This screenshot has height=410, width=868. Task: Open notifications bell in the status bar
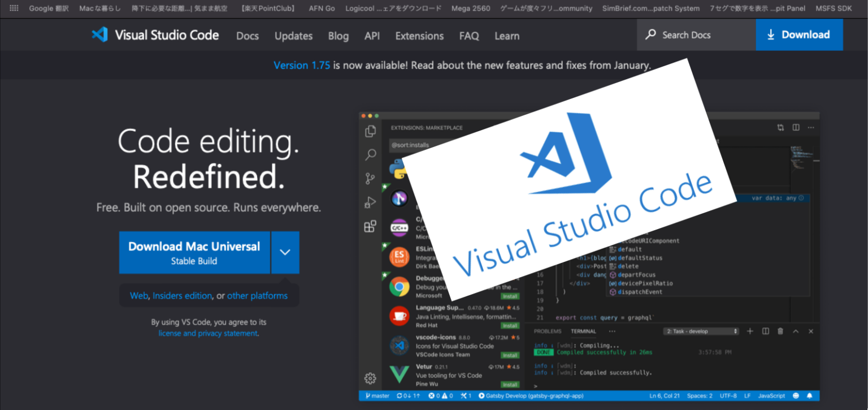point(809,396)
